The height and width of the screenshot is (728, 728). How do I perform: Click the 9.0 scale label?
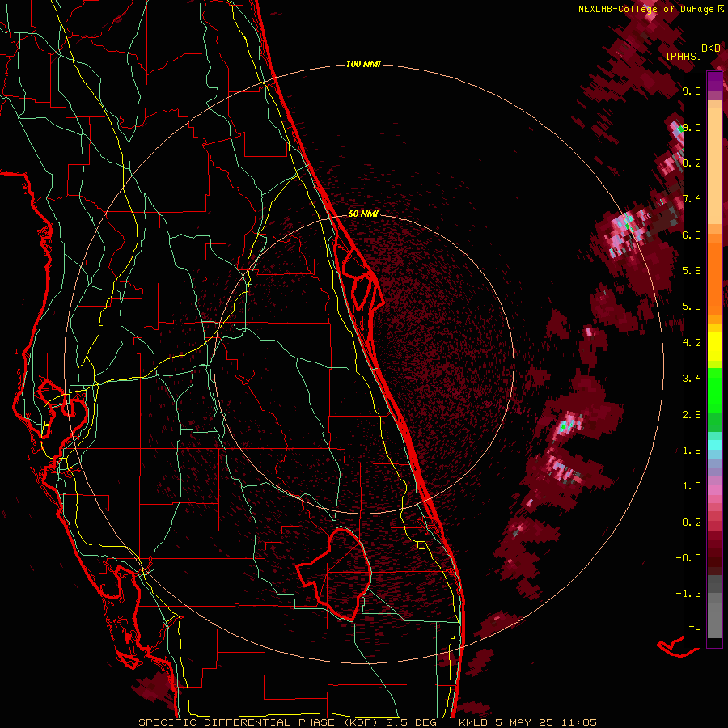[692, 127]
